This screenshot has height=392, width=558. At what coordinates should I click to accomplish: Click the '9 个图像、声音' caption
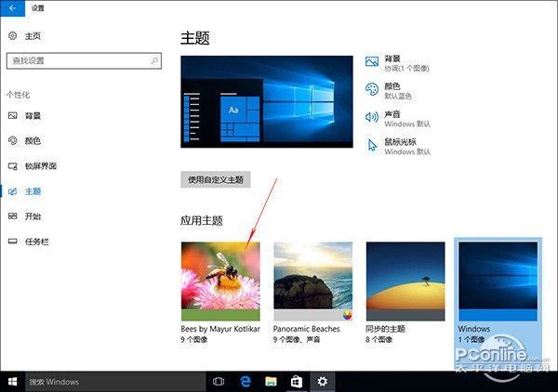(x=297, y=339)
